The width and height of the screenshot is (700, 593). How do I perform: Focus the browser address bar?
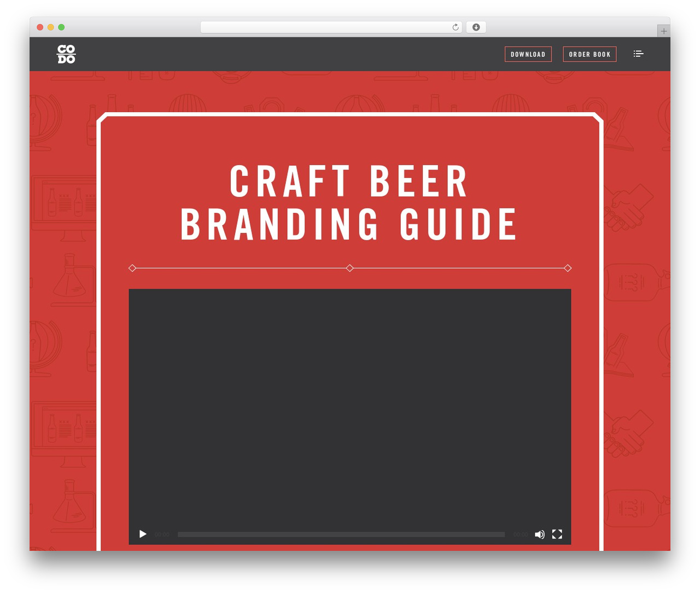331,27
